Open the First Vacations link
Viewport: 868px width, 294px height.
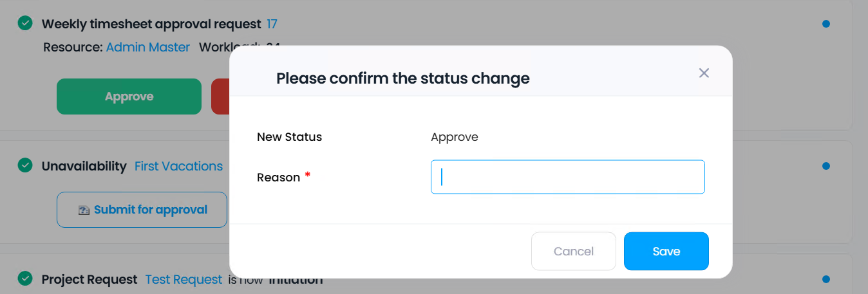tap(178, 166)
